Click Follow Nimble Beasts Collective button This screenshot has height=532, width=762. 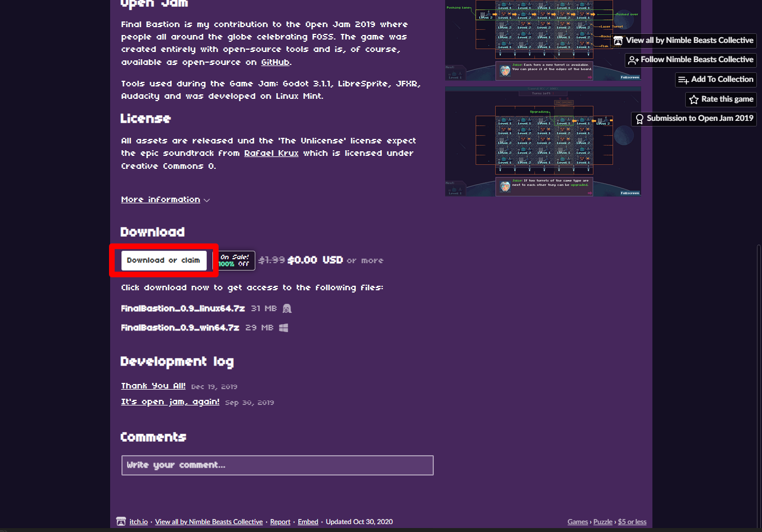pyautogui.click(x=691, y=60)
